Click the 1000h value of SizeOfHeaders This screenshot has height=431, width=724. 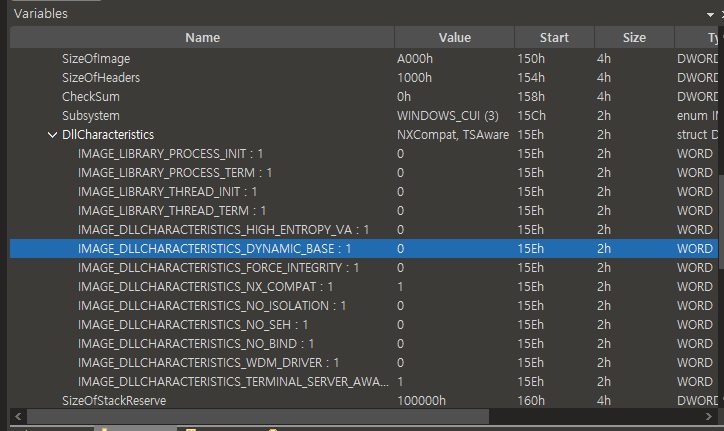(414, 78)
